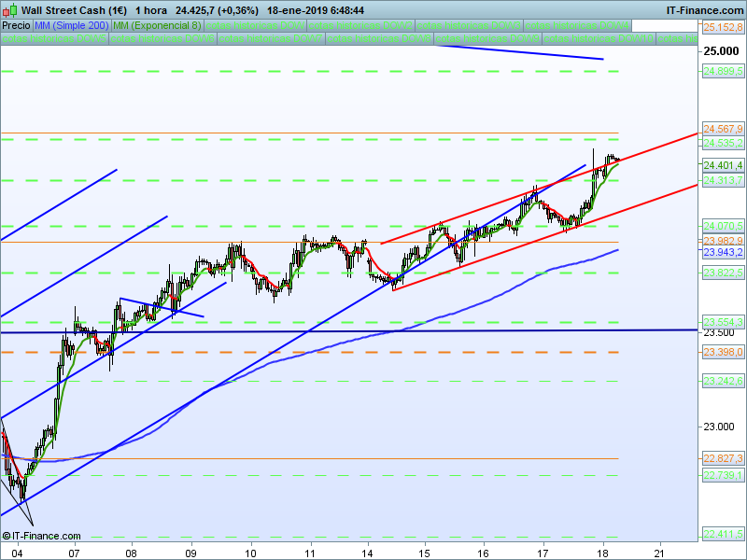
Task: Click the 23.242,6 price level tag
Action: point(723,381)
